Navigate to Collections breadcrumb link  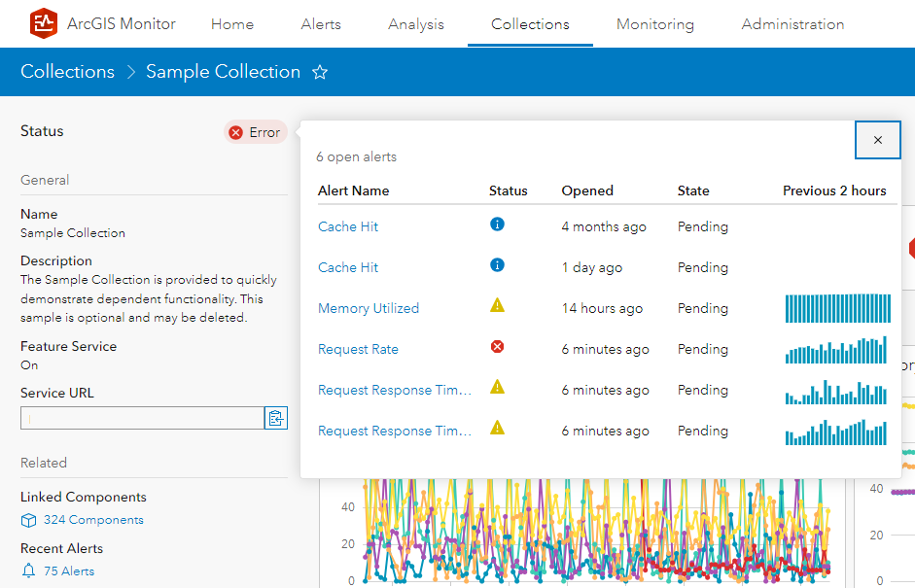67,72
